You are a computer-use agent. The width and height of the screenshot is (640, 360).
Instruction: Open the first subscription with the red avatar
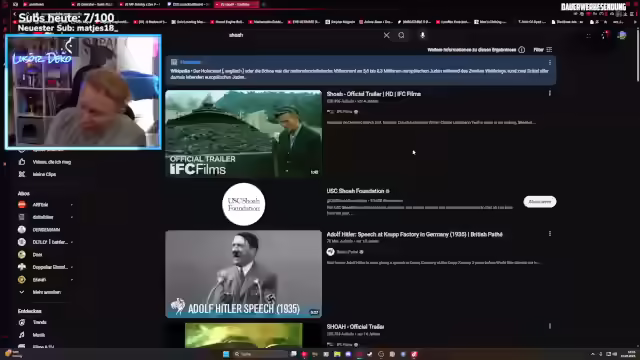45,205
